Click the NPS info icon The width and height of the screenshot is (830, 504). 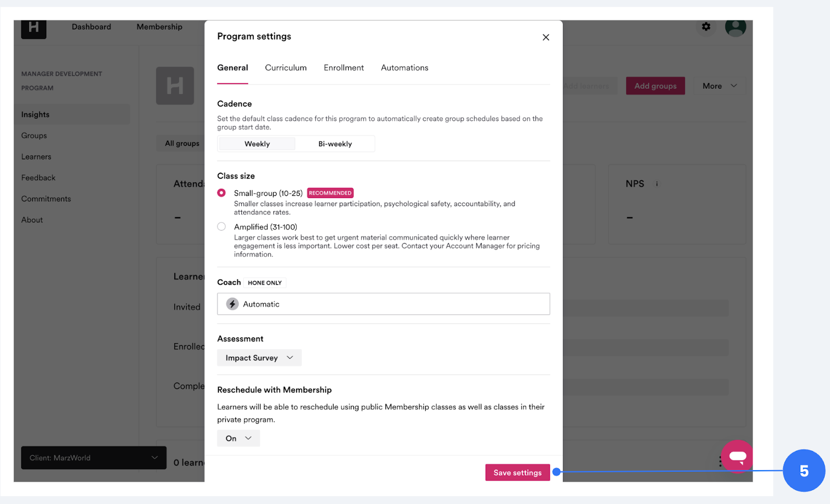pos(657,183)
